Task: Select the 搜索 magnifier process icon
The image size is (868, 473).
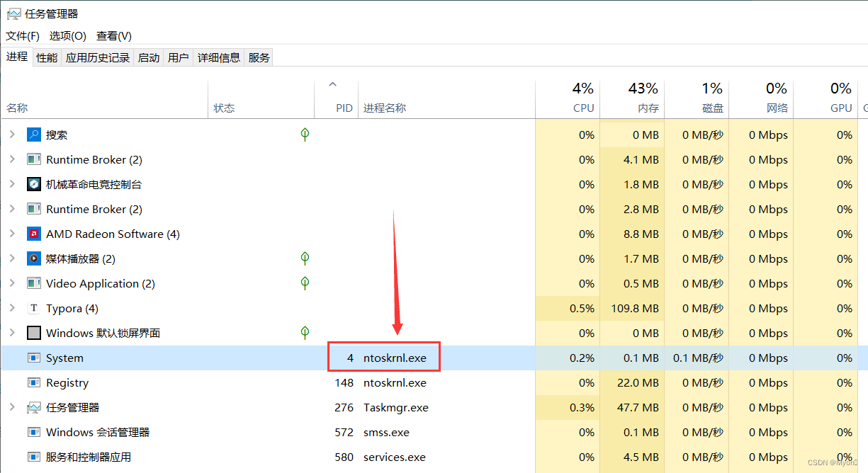Action: pyautogui.click(x=35, y=135)
